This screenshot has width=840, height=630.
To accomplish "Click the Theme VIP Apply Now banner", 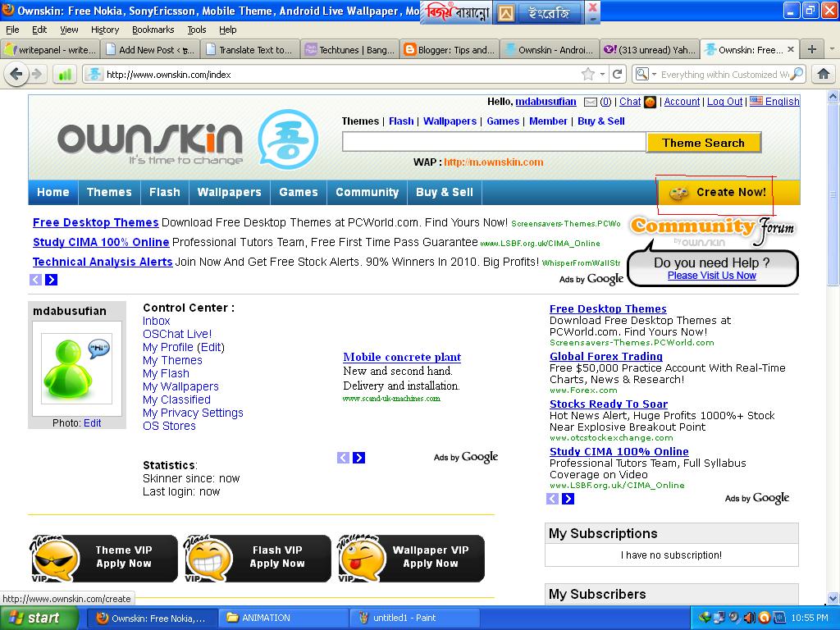I will [x=103, y=558].
